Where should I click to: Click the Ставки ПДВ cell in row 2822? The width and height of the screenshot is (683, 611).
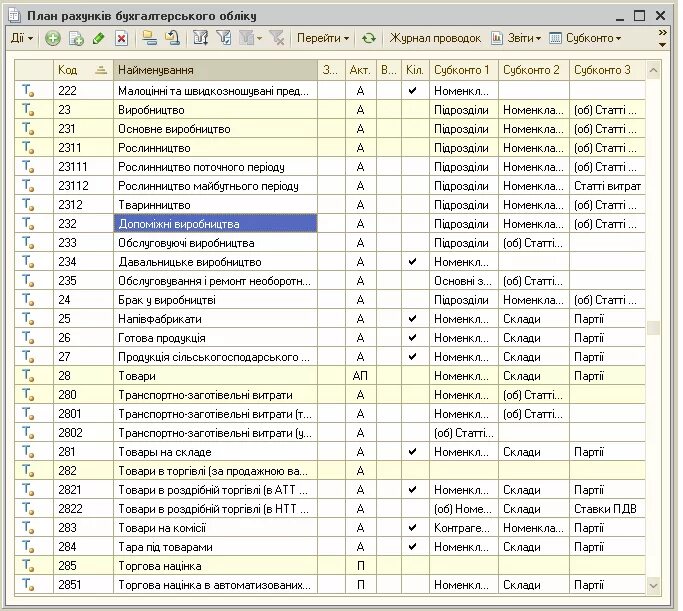coord(607,509)
